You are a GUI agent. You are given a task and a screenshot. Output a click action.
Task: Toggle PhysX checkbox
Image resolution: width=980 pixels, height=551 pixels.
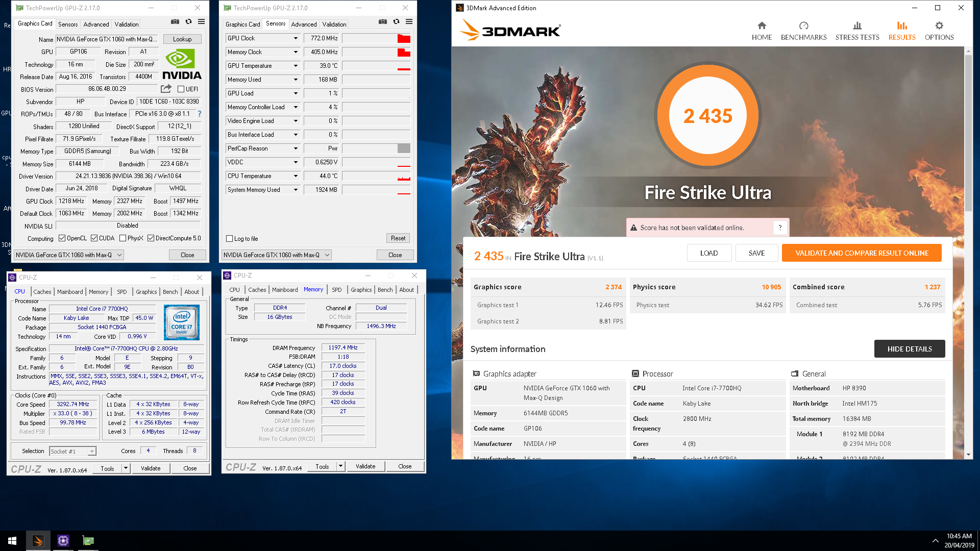coord(122,238)
